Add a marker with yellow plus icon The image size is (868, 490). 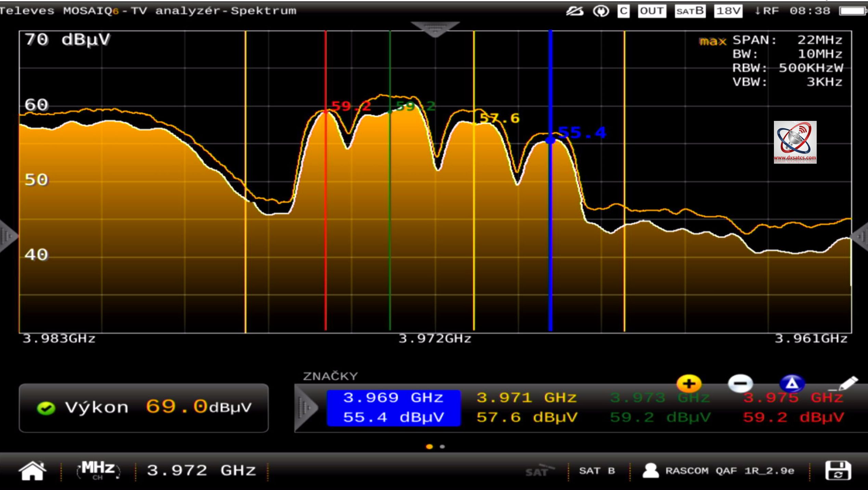[689, 384]
